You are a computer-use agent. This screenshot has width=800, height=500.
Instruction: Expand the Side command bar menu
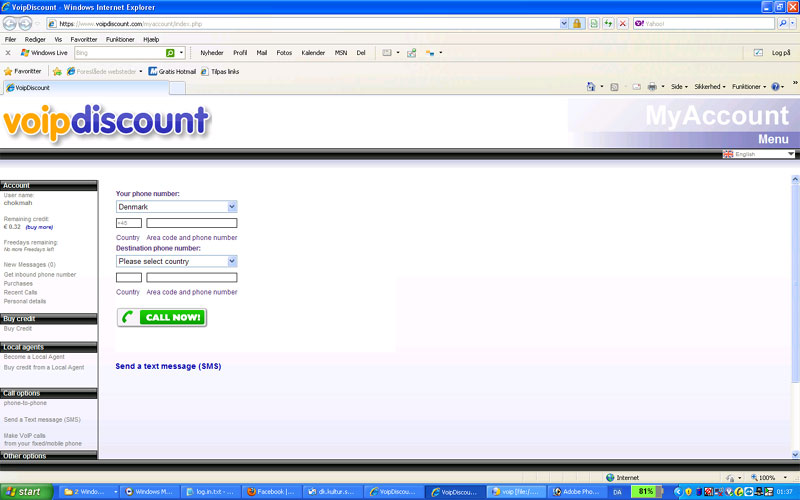[x=679, y=87]
